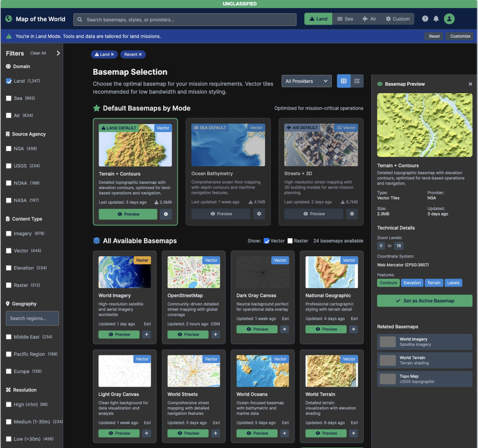This screenshot has height=448, width=478.
Task: Click Set as Active Basemap button
Action: click(x=425, y=301)
